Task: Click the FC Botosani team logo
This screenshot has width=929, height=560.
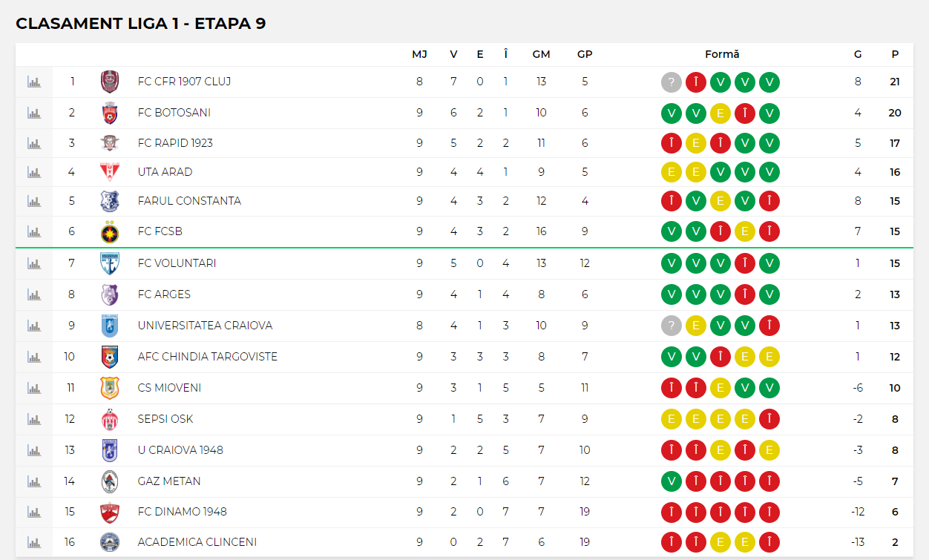Action: 110,113
